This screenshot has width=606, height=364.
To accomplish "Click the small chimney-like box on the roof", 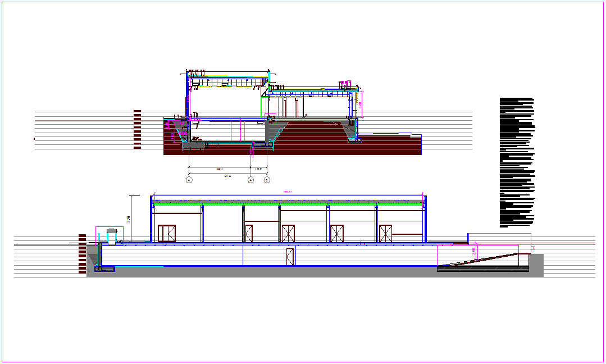I will [x=111, y=231].
